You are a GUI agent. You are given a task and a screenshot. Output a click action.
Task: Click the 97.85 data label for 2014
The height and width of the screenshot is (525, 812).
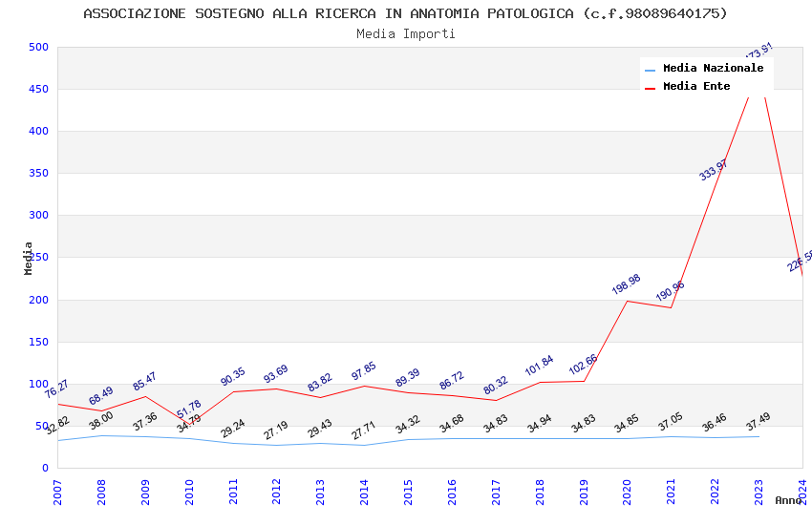pyautogui.click(x=364, y=371)
